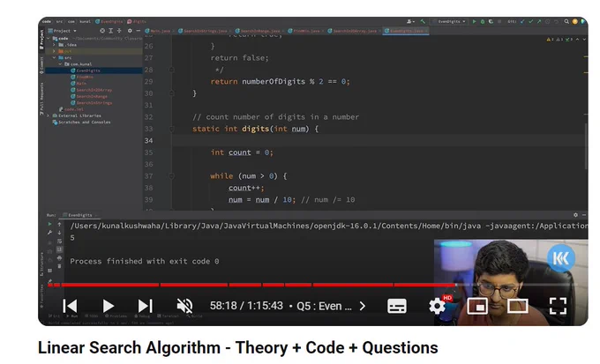Rerun EvenDigits from the Run panel

tap(49, 224)
